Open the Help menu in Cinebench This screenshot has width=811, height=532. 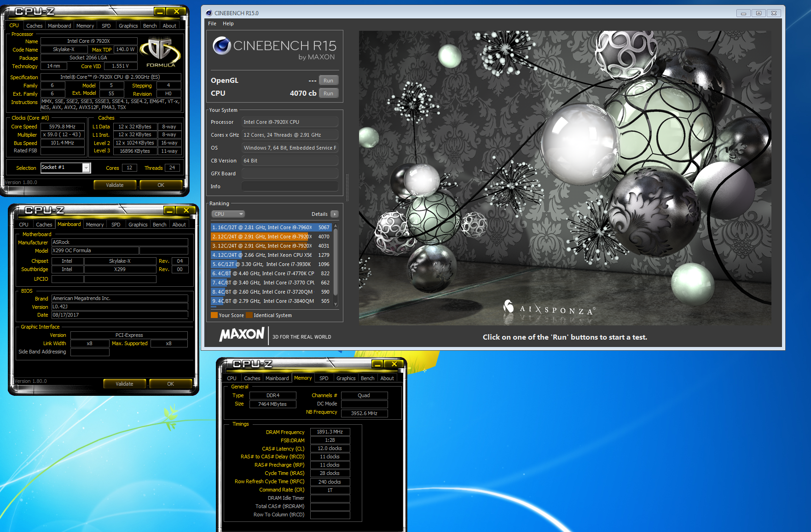[x=228, y=23]
